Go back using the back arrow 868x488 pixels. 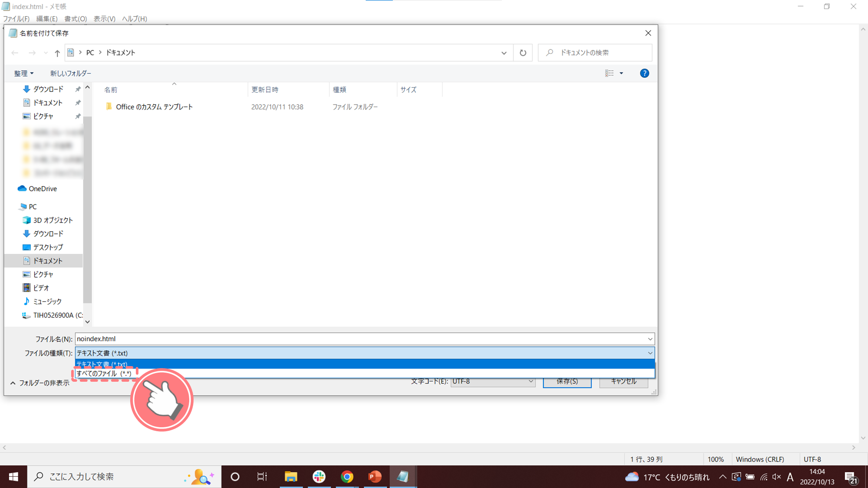pos(15,52)
